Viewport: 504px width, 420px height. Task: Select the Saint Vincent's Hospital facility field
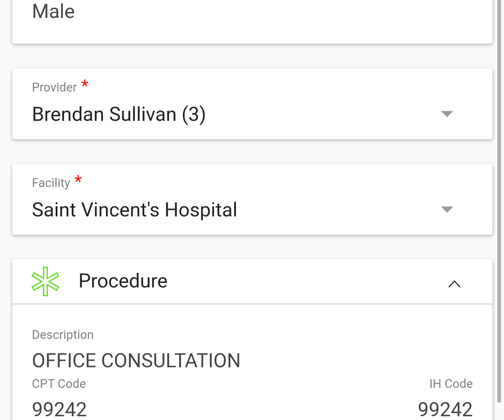pyautogui.click(x=252, y=199)
